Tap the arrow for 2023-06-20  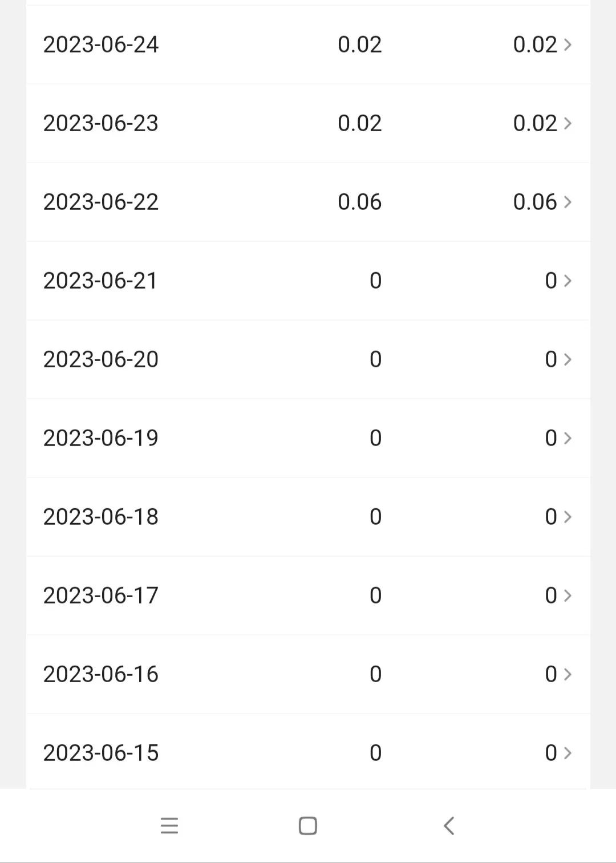568,359
